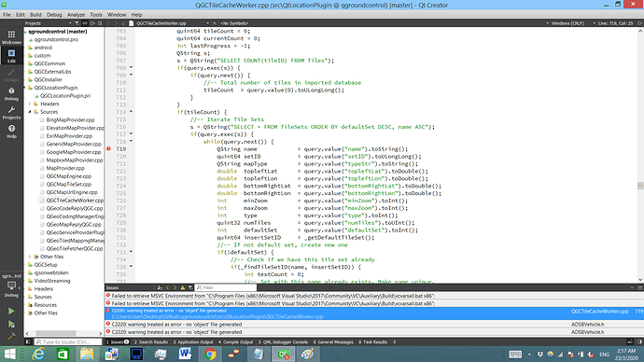Expand the Headers folder under QGCLocationPlugin
644x362 pixels.
point(30,104)
